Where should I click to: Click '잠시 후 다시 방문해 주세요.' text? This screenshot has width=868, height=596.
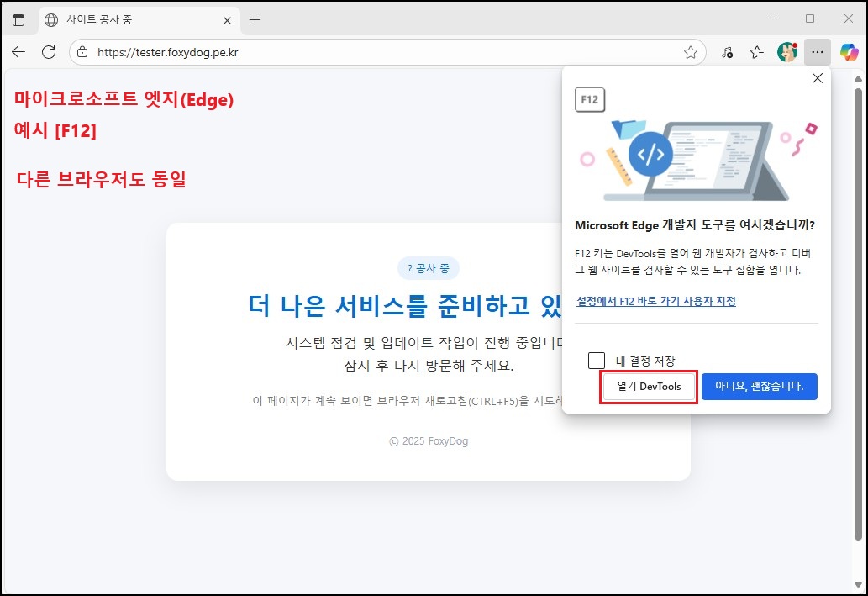coord(429,367)
